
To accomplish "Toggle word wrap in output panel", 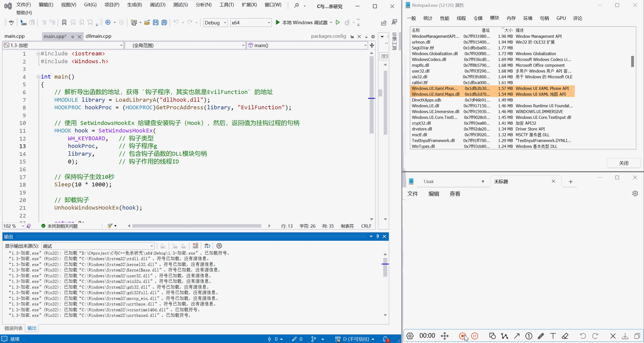I will (207, 246).
